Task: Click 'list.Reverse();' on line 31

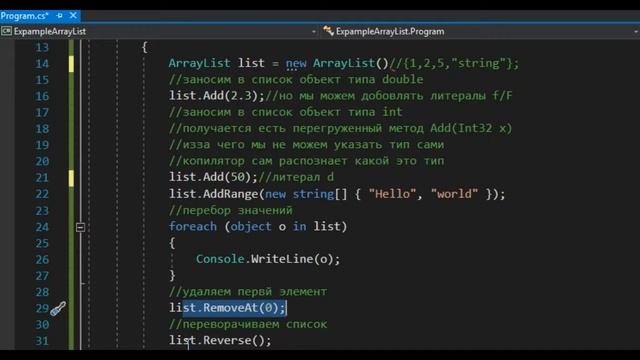Action: click(x=220, y=340)
